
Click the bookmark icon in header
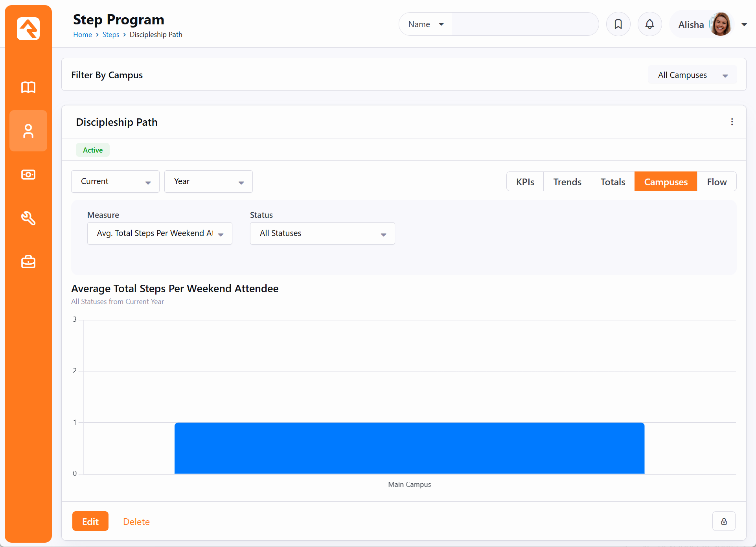coord(618,24)
